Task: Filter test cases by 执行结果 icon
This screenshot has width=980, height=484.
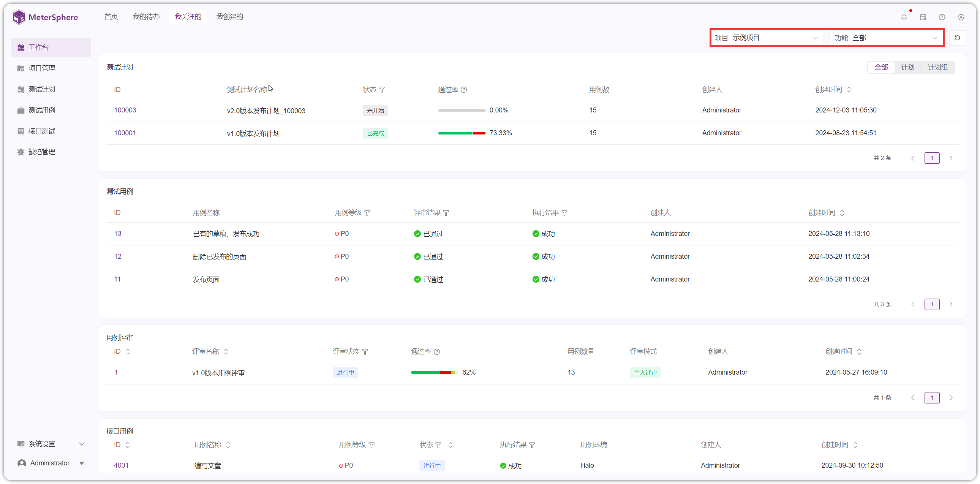Action: pyautogui.click(x=564, y=213)
